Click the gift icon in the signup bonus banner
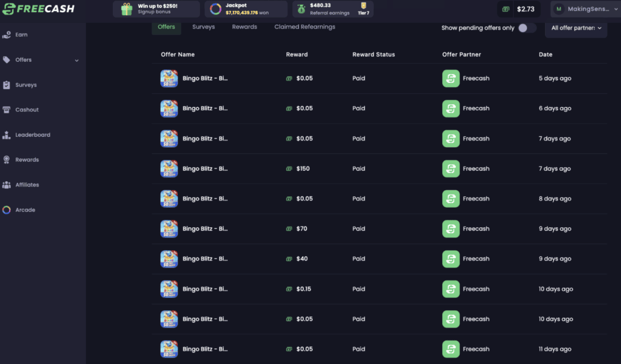This screenshot has height=364, width=621. pos(126,9)
